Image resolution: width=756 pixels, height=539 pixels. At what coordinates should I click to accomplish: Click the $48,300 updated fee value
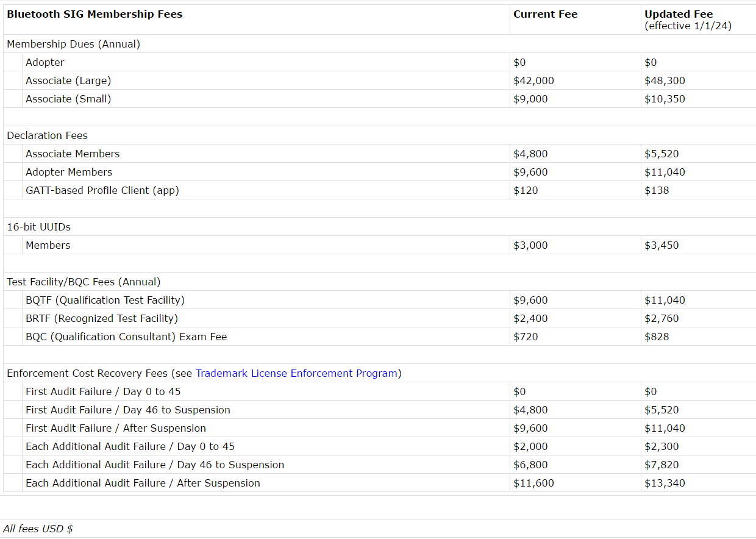pos(665,80)
